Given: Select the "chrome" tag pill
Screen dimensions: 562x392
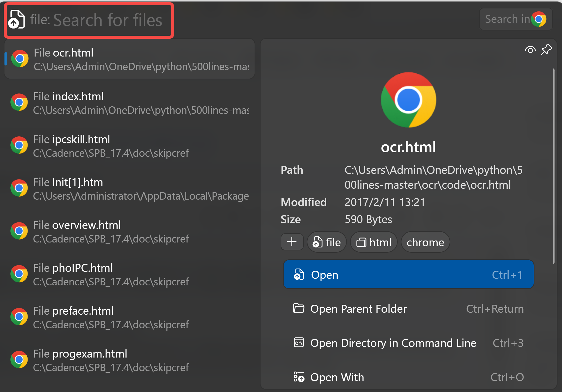Looking at the screenshot, I should click(425, 242).
